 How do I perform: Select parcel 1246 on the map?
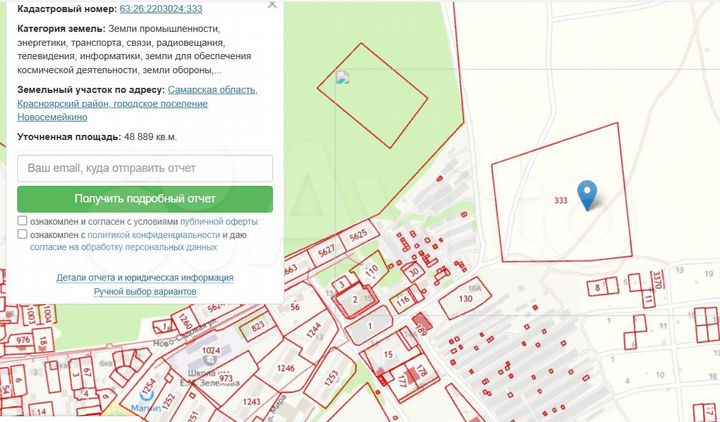pyautogui.click(x=286, y=368)
